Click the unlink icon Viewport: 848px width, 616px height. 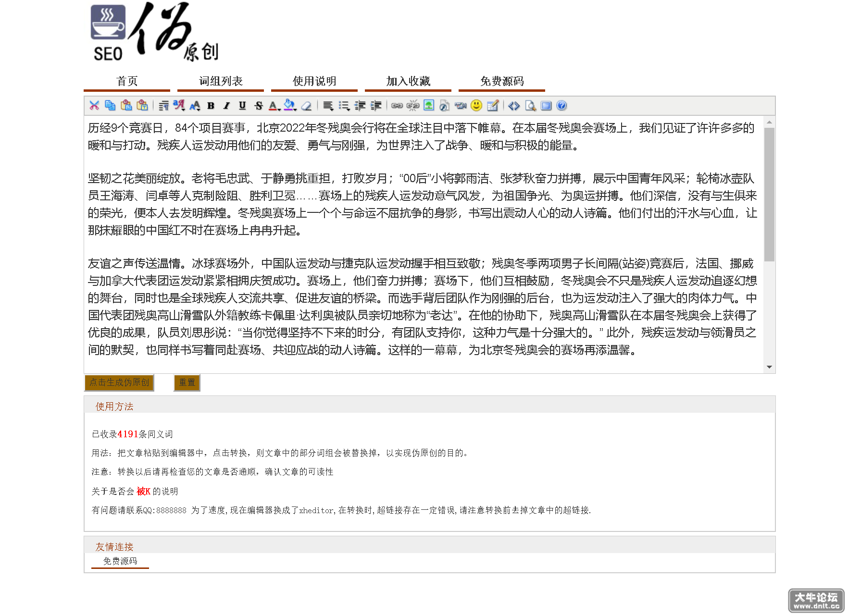[413, 106]
